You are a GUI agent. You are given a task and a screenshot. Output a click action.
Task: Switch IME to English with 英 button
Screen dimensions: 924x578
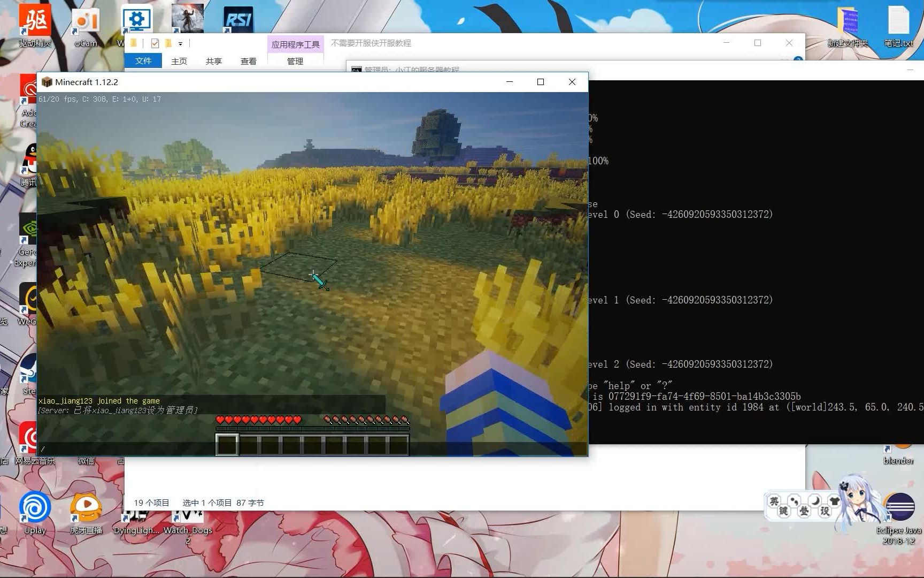[774, 501]
